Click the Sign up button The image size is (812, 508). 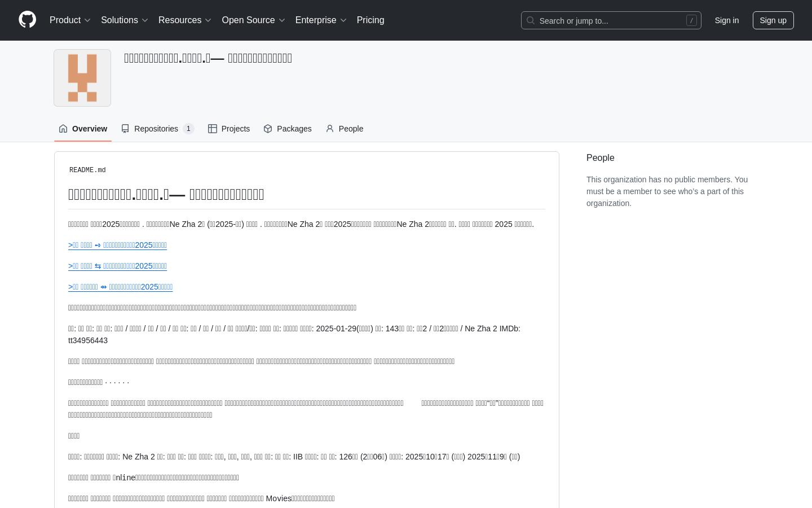[773, 20]
